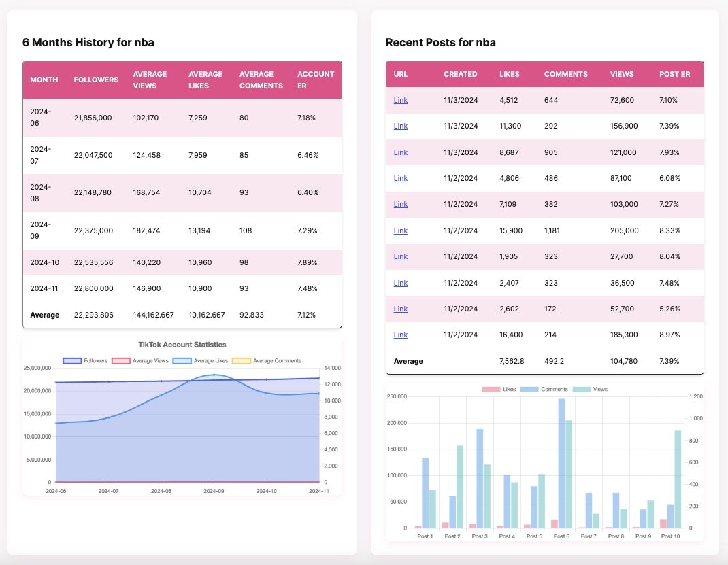Click the VIEWS column header in Recent Posts
The height and width of the screenshot is (565, 728).
tap(622, 74)
